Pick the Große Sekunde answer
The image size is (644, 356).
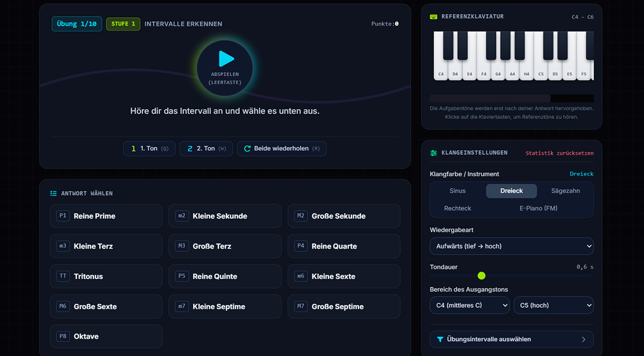tap(344, 216)
